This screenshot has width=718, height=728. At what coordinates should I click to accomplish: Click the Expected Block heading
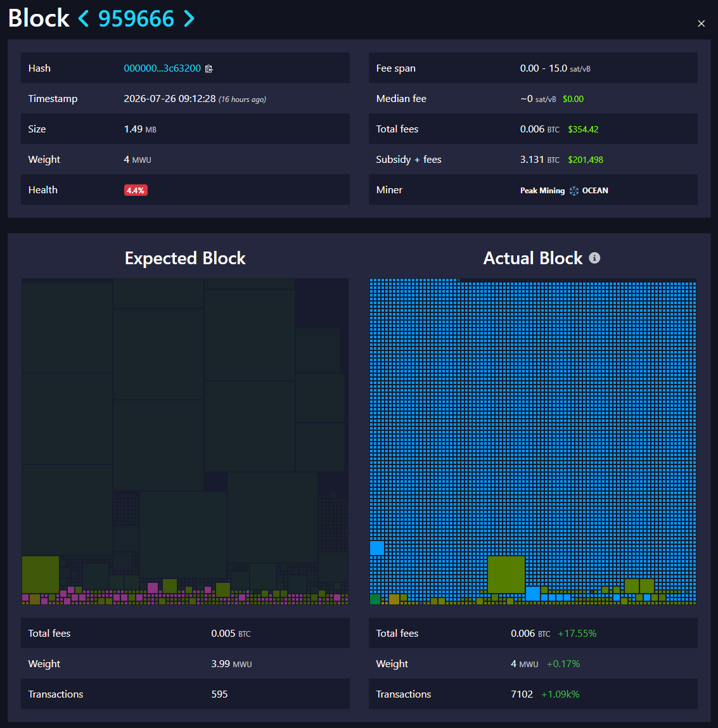click(185, 258)
